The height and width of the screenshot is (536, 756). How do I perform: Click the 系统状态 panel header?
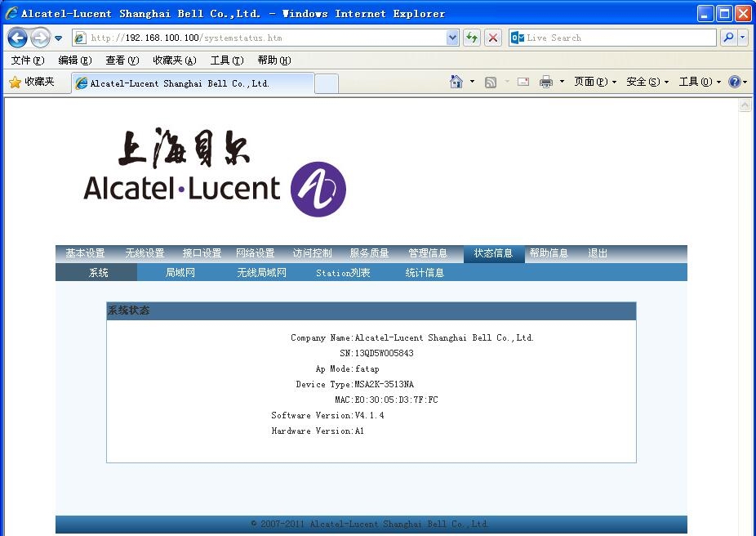pos(371,310)
